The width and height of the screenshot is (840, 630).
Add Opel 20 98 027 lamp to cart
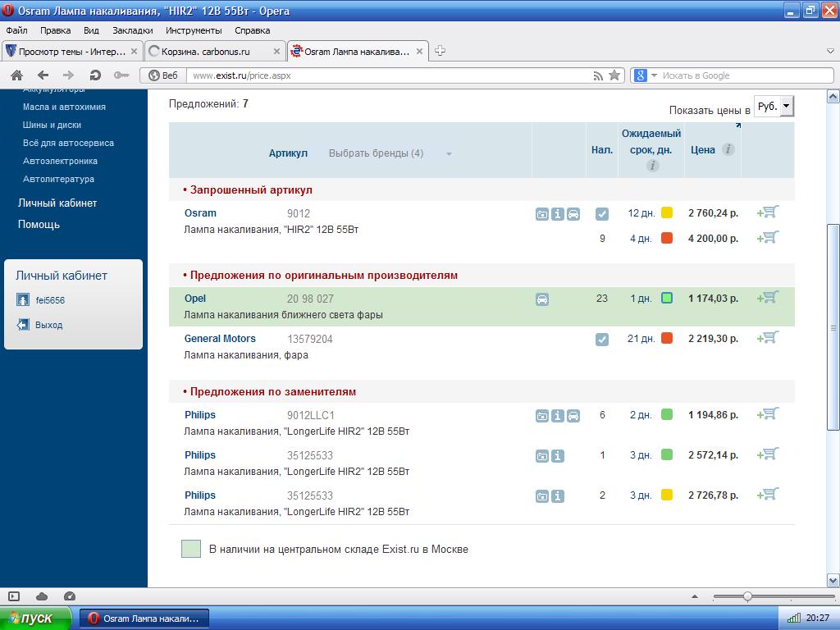[x=769, y=298]
